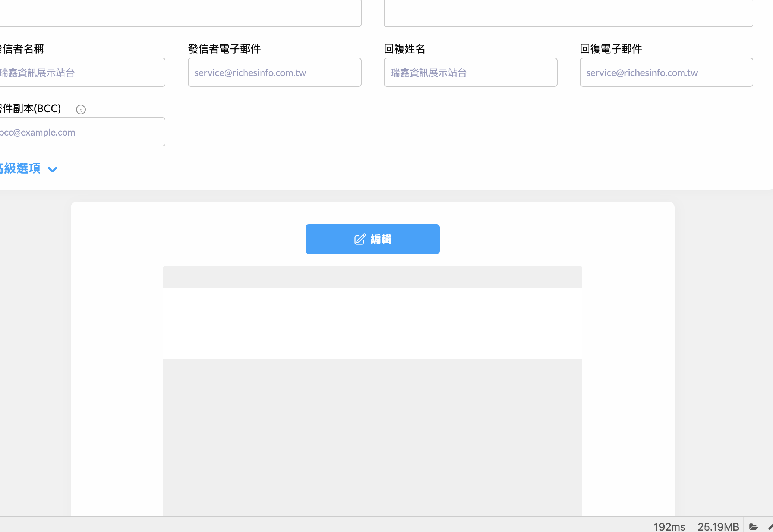Click the 回復電子郵件 input box
The height and width of the screenshot is (532, 773).
[x=666, y=72]
